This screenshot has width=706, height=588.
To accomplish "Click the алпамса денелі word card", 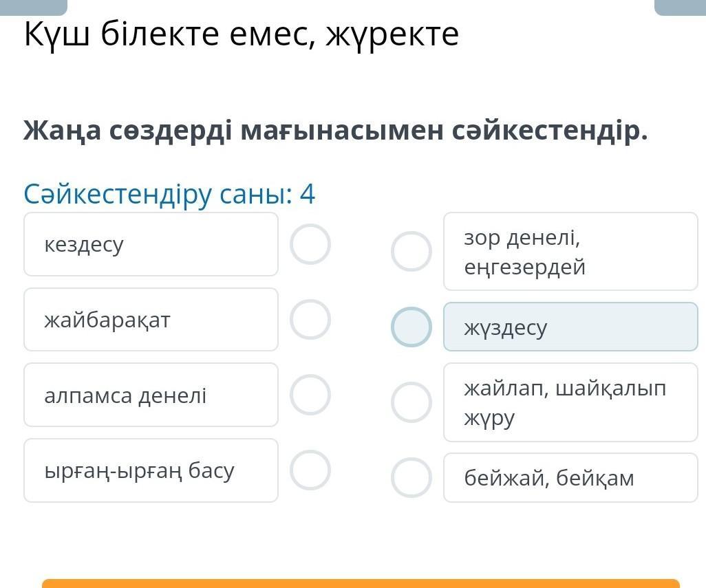I will point(151,395).
